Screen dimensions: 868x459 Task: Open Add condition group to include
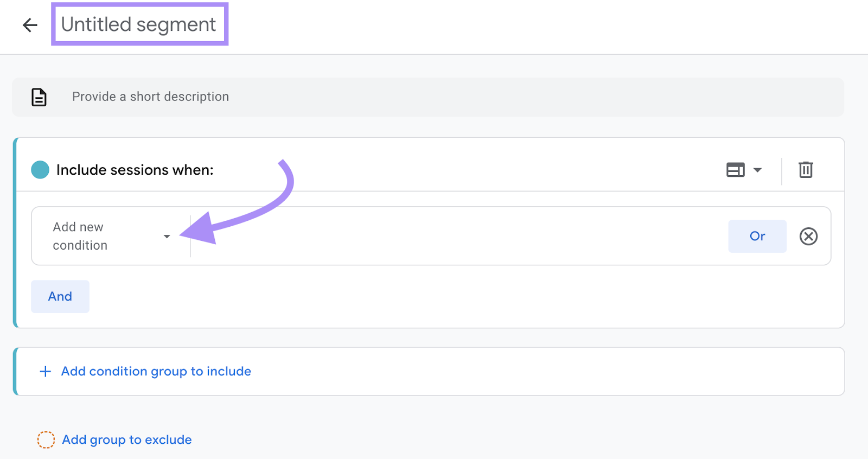point(155,371)
